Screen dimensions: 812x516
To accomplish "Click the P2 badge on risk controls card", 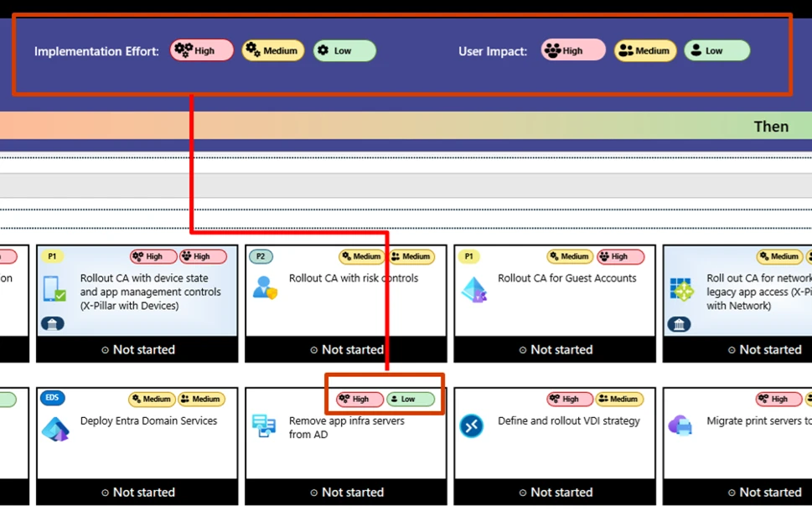I will [261, 256].
